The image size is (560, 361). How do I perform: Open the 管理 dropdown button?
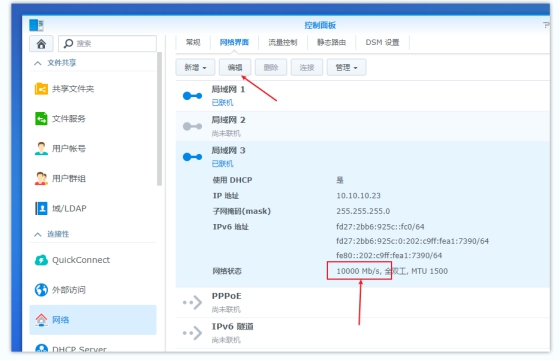coord(346,67)
